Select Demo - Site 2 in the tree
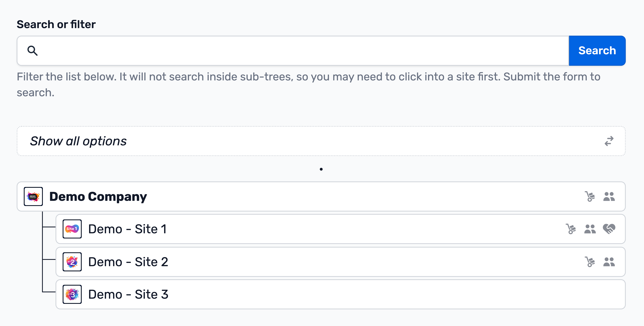 [341, 262]
